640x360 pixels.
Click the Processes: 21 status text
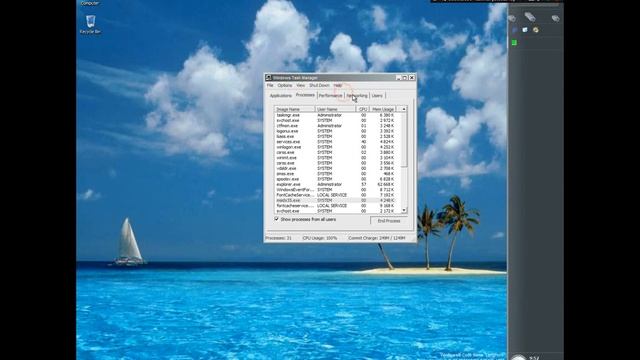coord(278,238)
